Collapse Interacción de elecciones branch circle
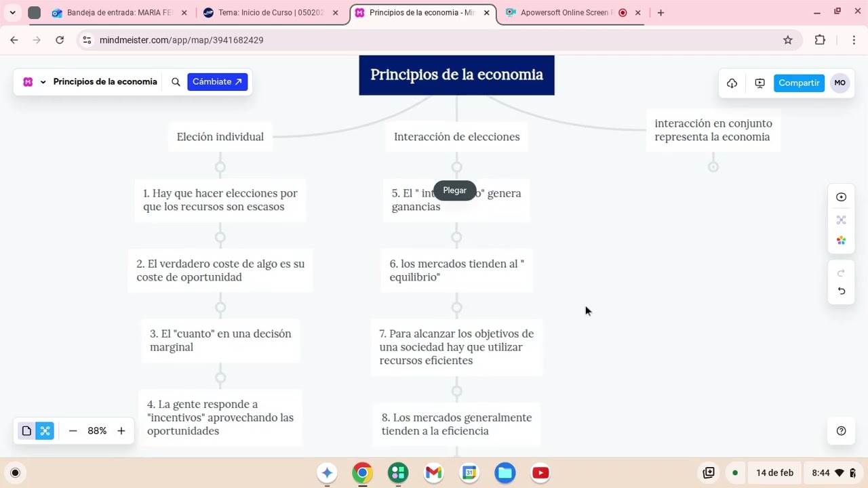 (456, 167)
